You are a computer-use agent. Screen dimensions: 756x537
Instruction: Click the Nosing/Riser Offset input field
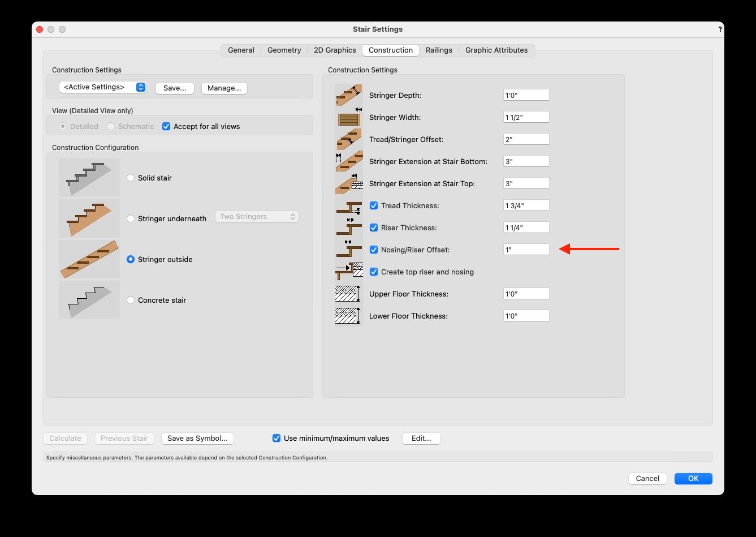526,250
